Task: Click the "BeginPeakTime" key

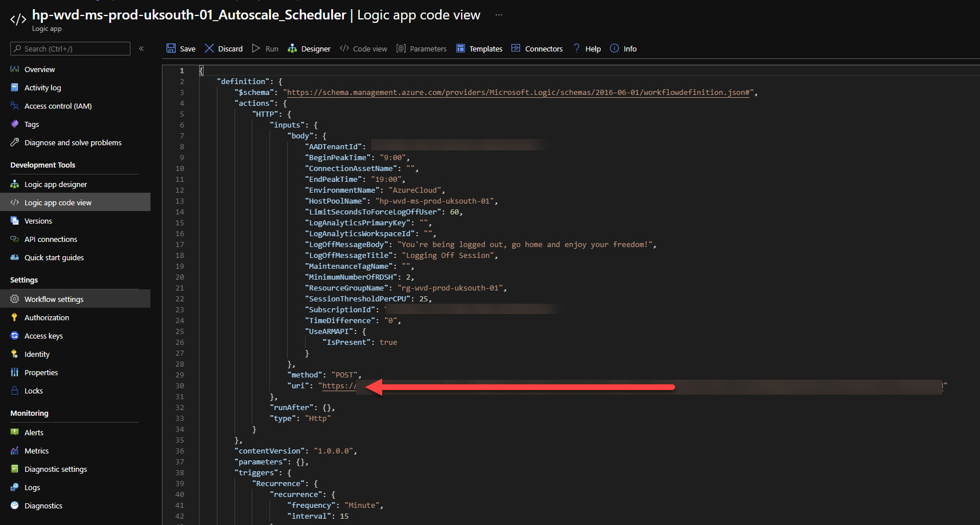Action: (338, 157)
